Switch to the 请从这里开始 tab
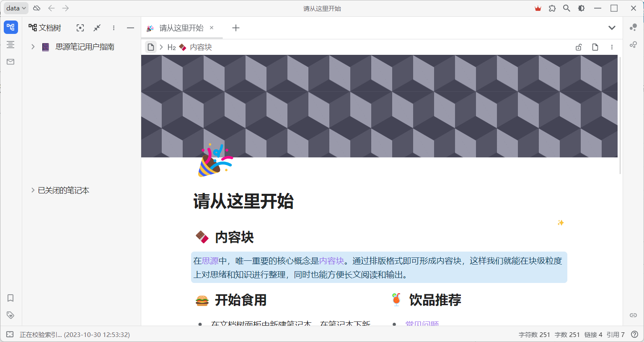644x342 pixels. [x=181, y=28]
